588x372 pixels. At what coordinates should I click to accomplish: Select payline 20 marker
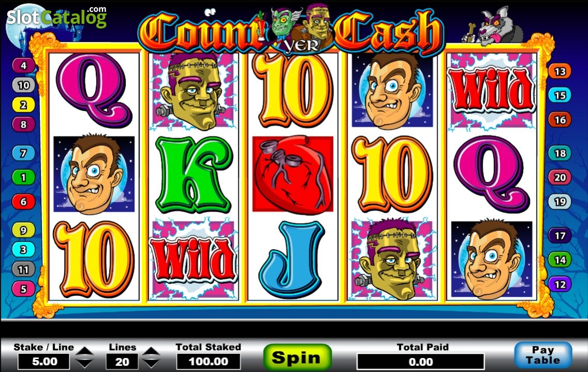pos(560,177)
